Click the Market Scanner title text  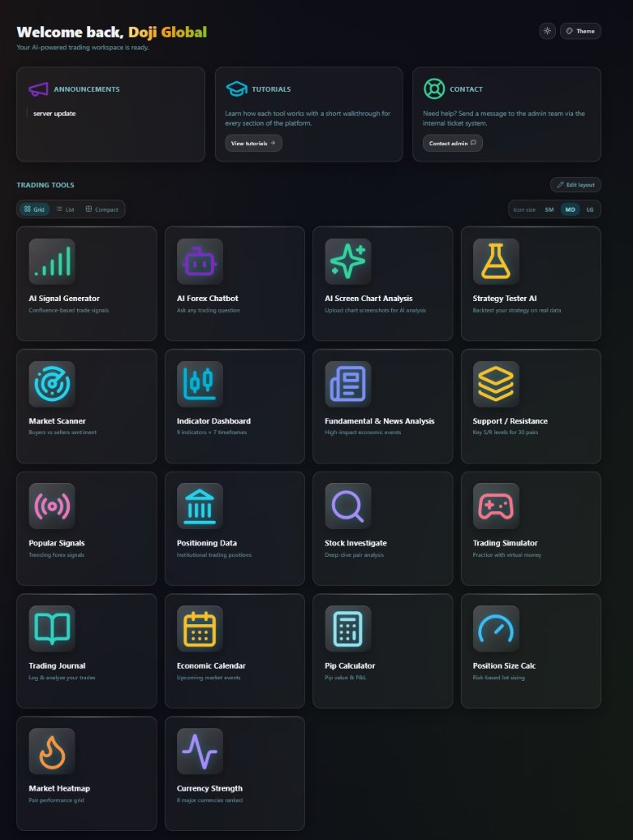pos(57,421)
